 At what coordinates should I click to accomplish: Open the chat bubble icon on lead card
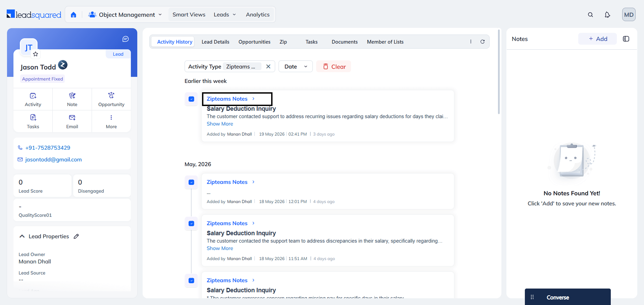click(126, 39)
